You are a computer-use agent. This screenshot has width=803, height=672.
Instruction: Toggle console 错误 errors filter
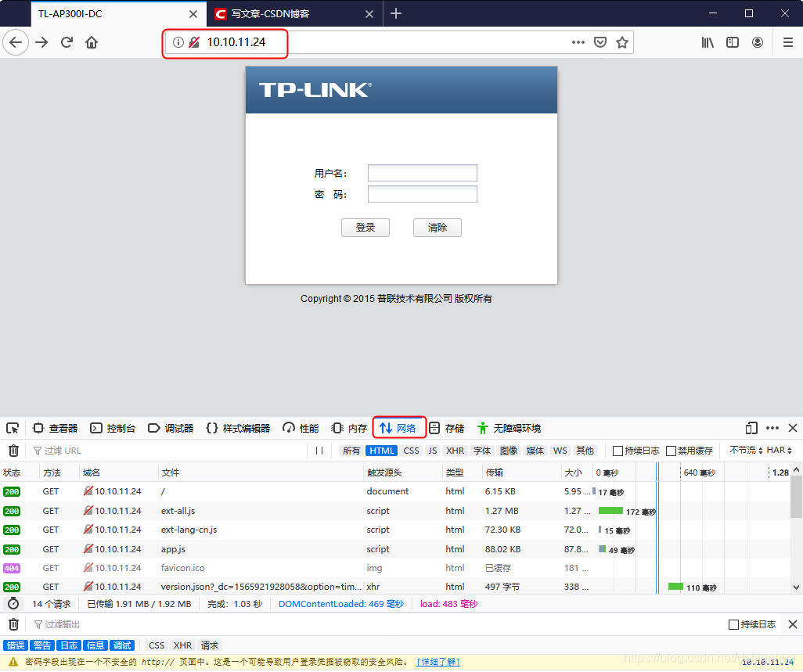tap(16, 645)
